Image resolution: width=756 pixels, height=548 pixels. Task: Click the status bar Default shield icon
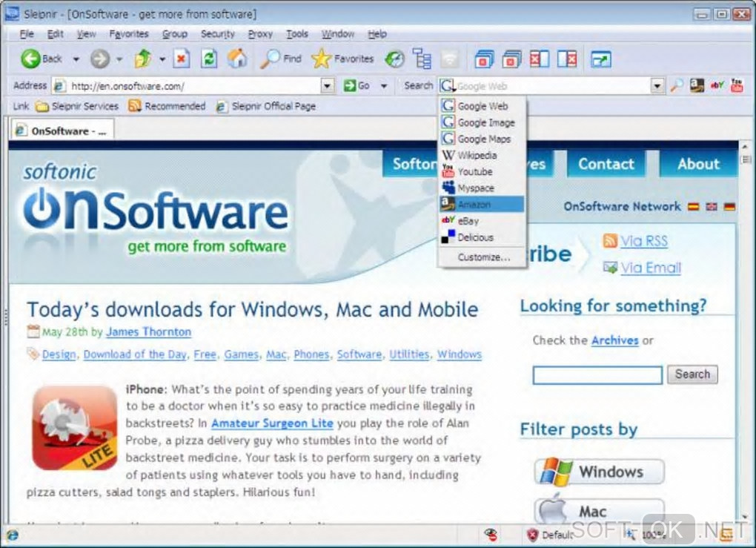point(532,535)
